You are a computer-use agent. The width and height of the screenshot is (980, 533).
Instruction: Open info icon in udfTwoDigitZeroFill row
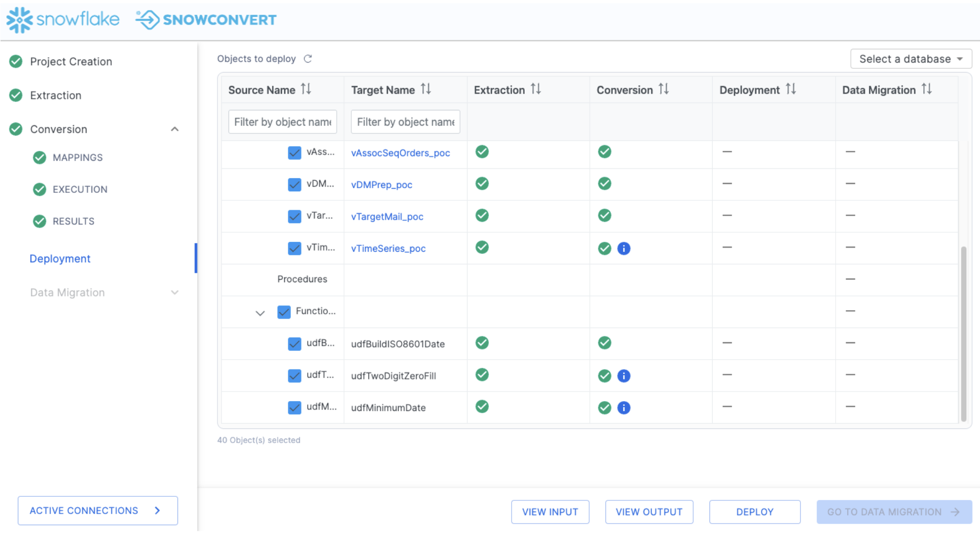coord(623,376)
